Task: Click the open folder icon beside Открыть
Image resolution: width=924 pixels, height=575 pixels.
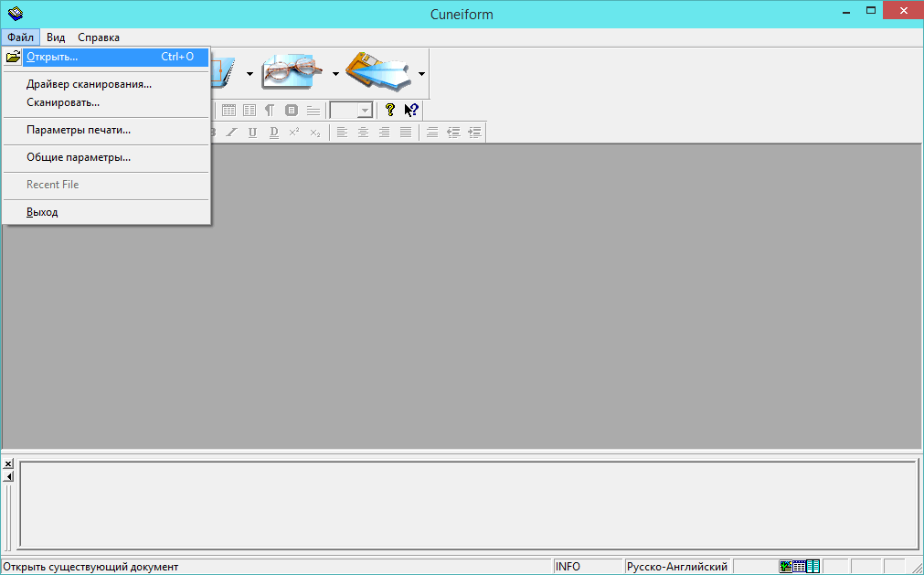Action: (13, 58)
